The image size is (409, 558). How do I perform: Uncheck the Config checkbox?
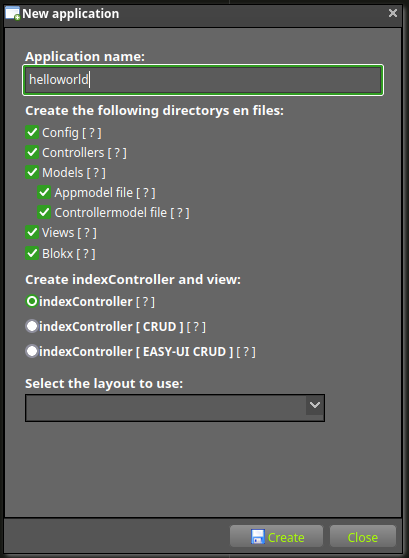(32, 132)
